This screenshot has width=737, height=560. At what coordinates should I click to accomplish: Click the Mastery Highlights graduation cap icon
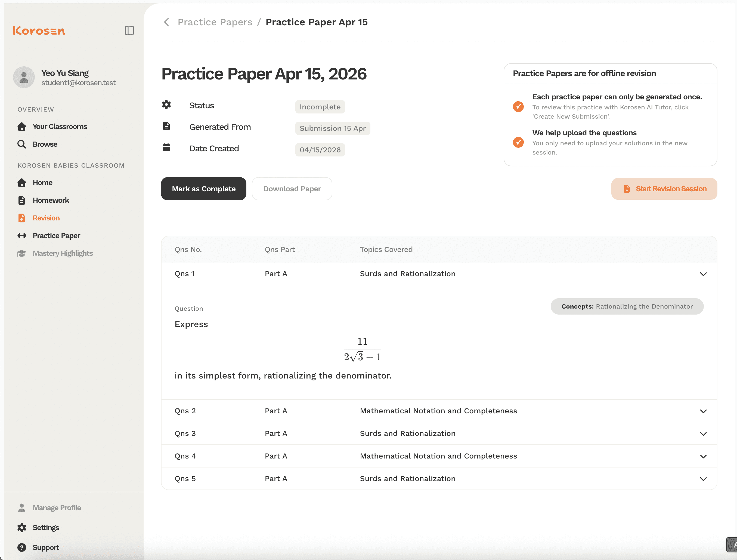(x=22, y=253)
